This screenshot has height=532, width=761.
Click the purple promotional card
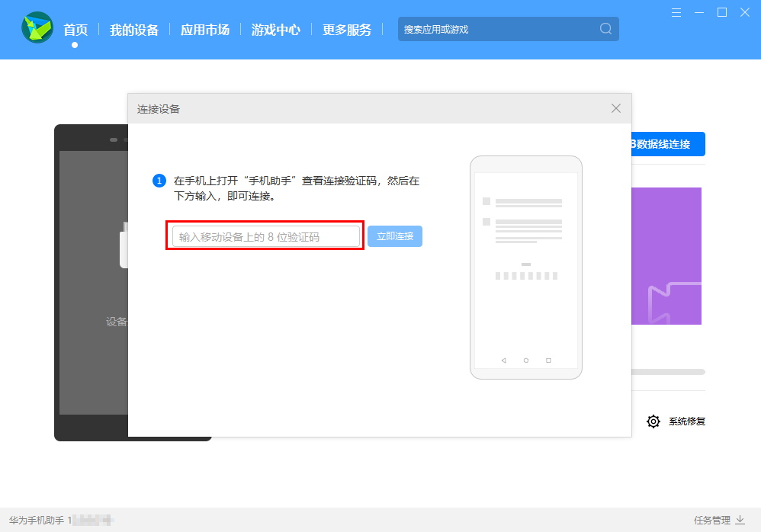(666, 256)
